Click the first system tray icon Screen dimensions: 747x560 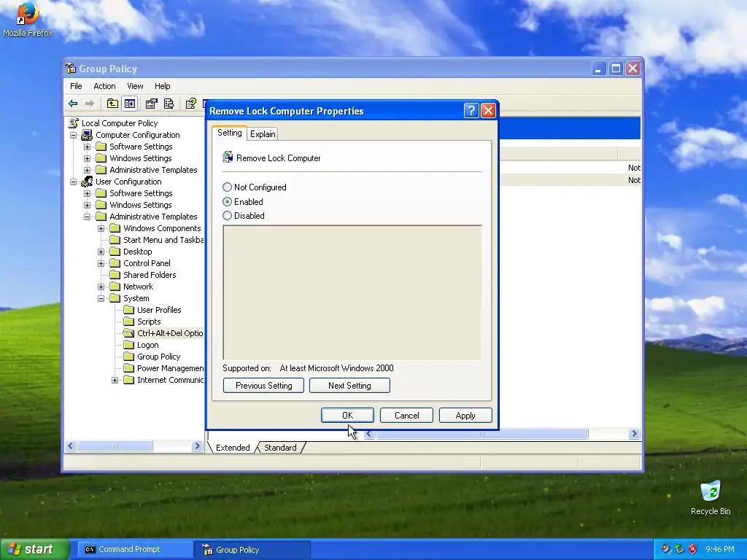665,549
